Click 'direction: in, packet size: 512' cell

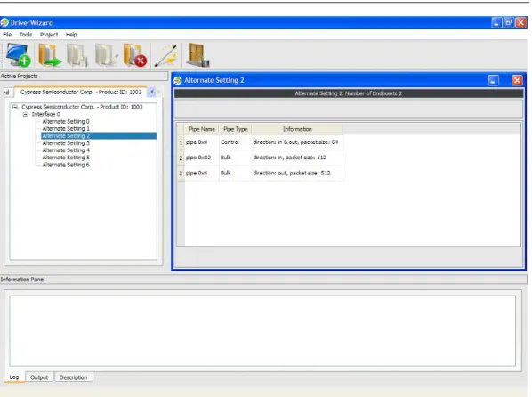click(x=297, y=158)
